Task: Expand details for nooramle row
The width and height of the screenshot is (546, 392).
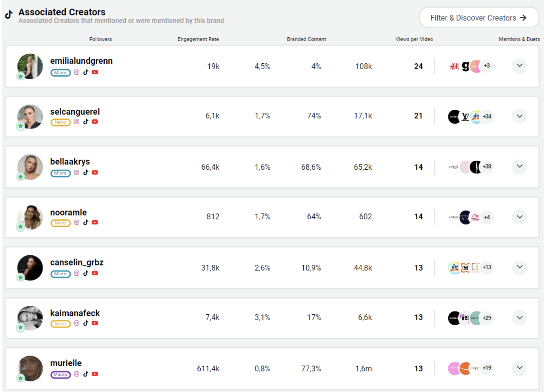Action: [519, 217]
